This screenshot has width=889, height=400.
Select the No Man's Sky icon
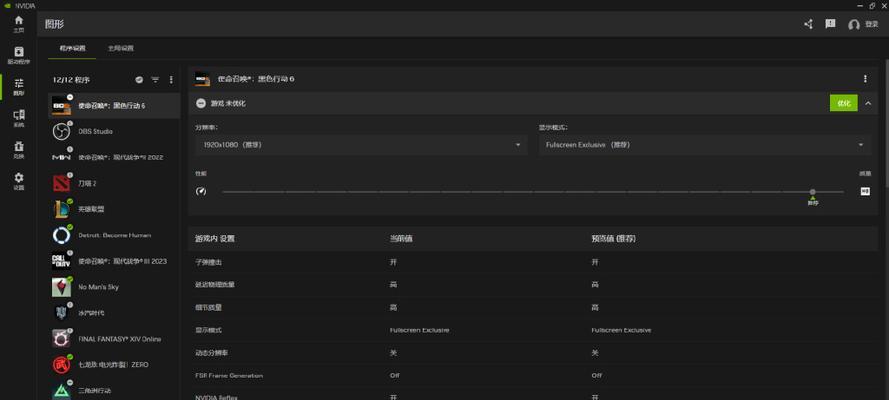pos(61,287)
